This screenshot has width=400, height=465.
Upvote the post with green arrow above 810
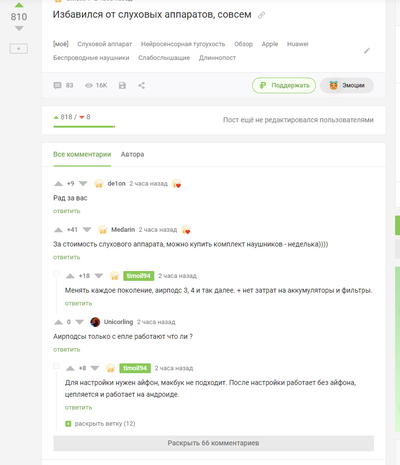pyautogui.click(x=19, y=5)
